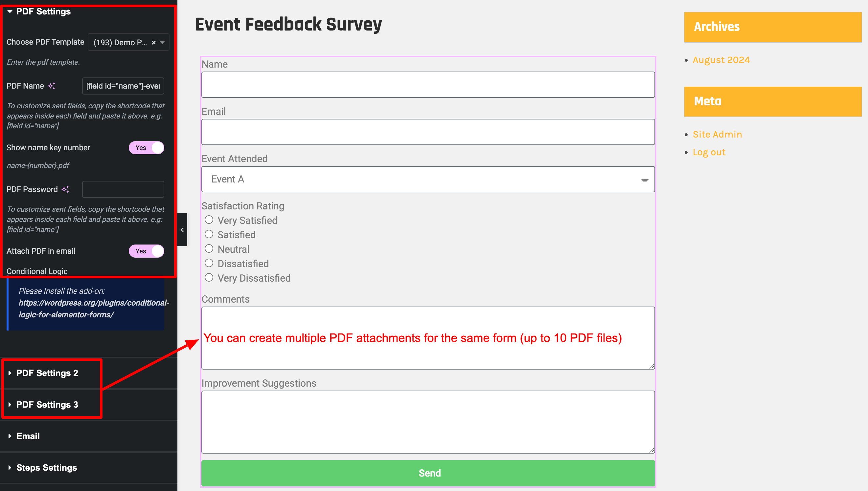This screenshot has width=868, height=491.
Task: Select the Very Satisfied radio option
Action: (209, 220)
